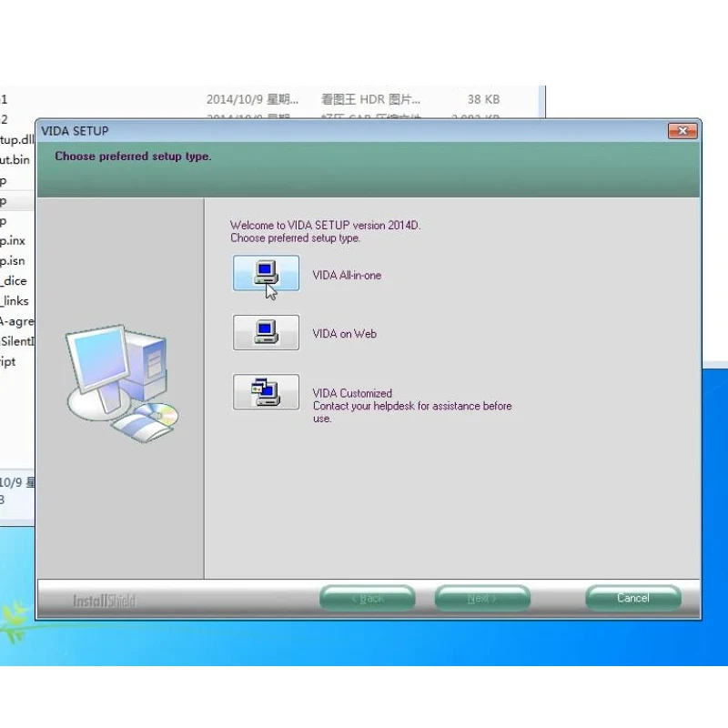Select the item ending '_dice' in Explorer

point(14,281)
